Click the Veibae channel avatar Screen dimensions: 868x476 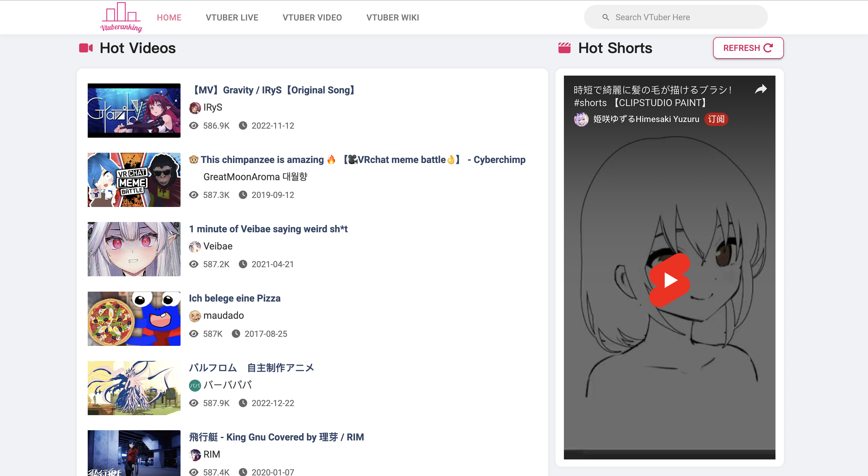point(195,247)
